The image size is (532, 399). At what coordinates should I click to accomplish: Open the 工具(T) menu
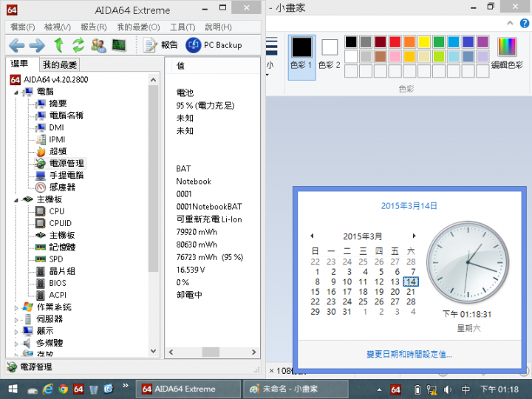(x=183, y=27)
